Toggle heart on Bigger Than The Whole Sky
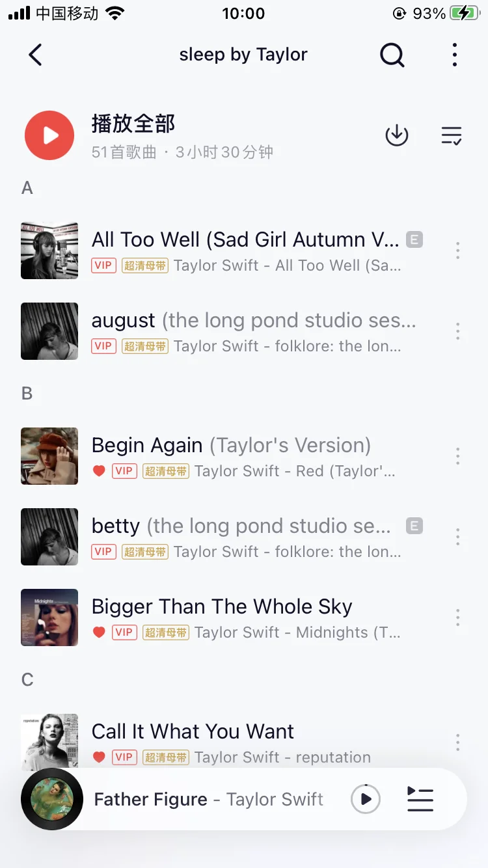 99,632
